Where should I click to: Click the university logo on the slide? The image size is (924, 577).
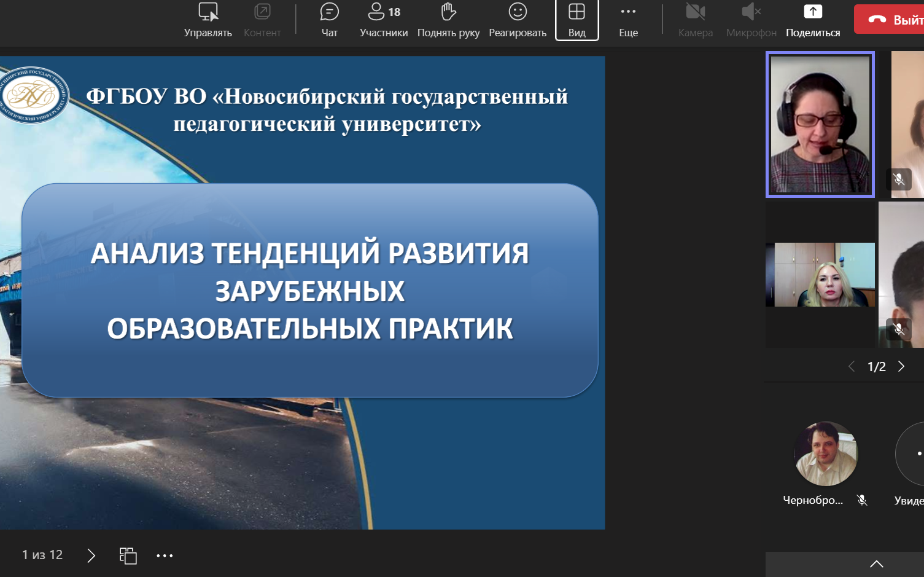point(32,95)
